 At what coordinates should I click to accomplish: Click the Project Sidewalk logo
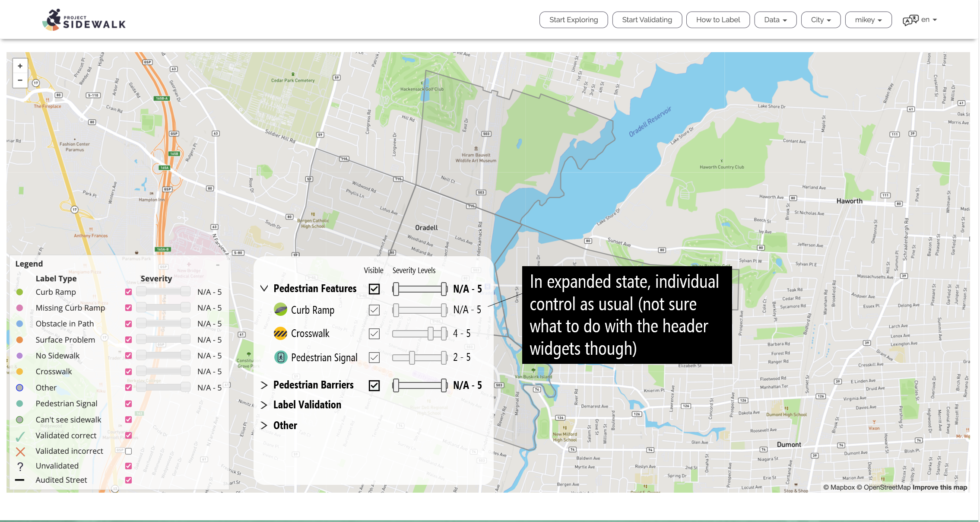pos(84,19)
